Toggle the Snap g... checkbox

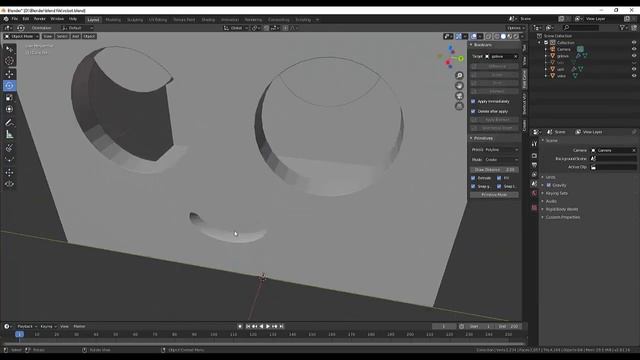473,186
